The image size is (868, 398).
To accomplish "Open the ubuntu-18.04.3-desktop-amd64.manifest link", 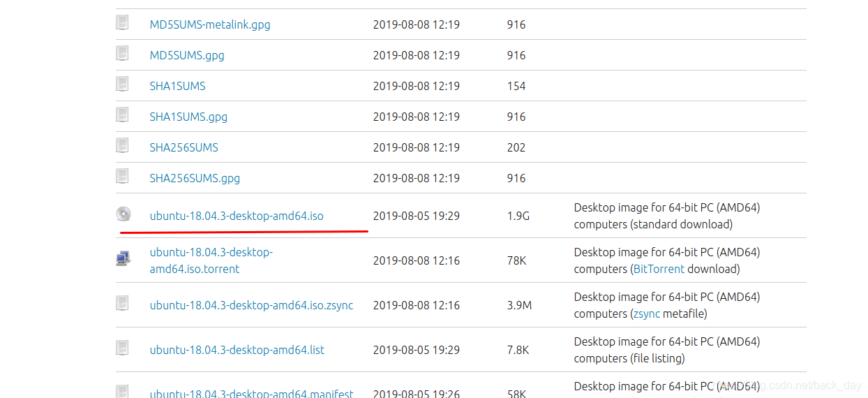I will 251,394.
